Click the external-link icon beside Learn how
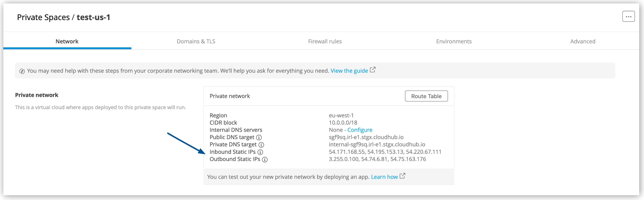Screen dimensions: 644x200 pyautogui.click(x=402, y=176)
